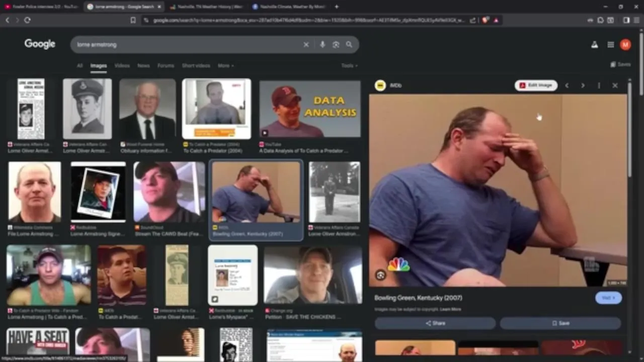The width and height of the screenshot is (644, 362).
Task: Toggle the browser sidebar panel icon
Action: coord(626,20)
